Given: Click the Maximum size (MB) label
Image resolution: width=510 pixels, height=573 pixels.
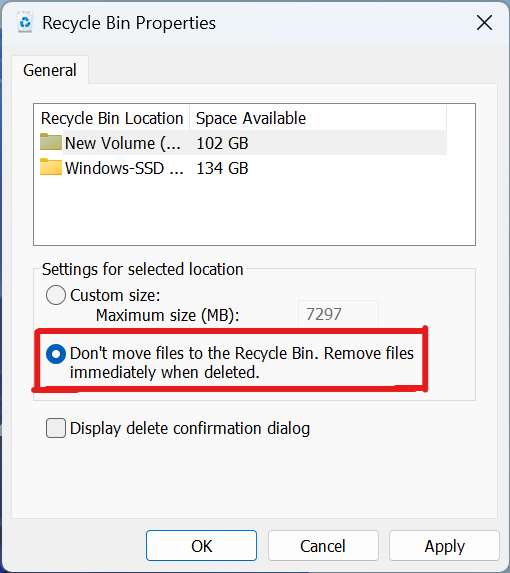Looking at the screenshot, I should point(167,315).
